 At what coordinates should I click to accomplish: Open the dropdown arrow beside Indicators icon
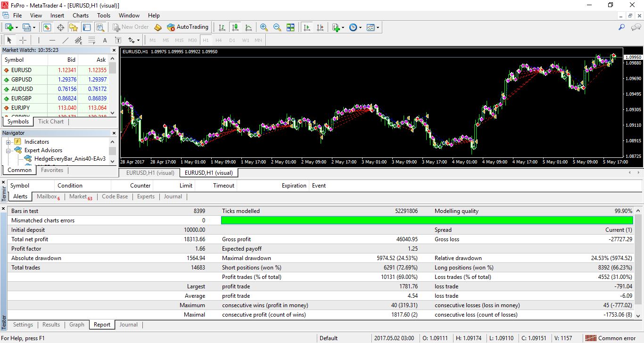[343, 27]
